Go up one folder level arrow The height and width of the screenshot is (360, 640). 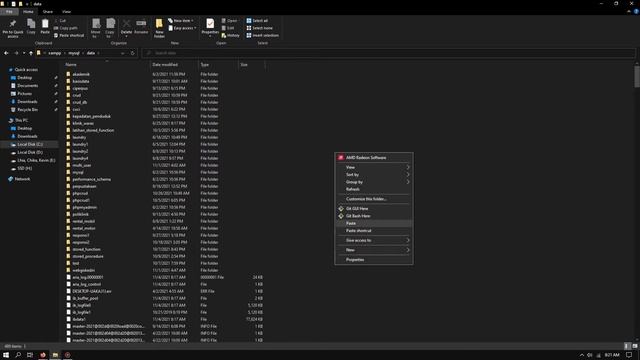coord(31,53)
